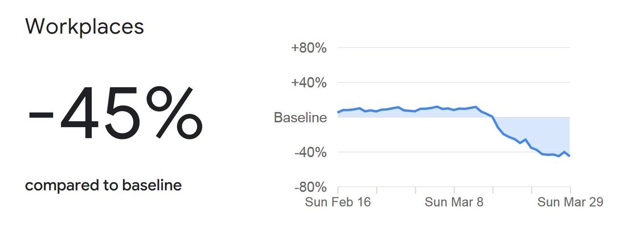This screenshot has height=247, width=644.
Task: Click the top gridline beside +80%
Action: (x=454, y=48)
